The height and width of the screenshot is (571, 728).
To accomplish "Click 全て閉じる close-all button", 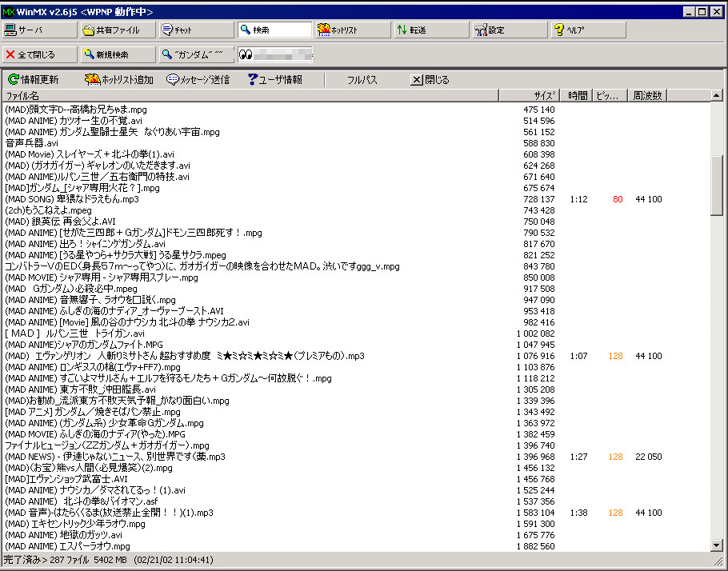I will point(39,54).
